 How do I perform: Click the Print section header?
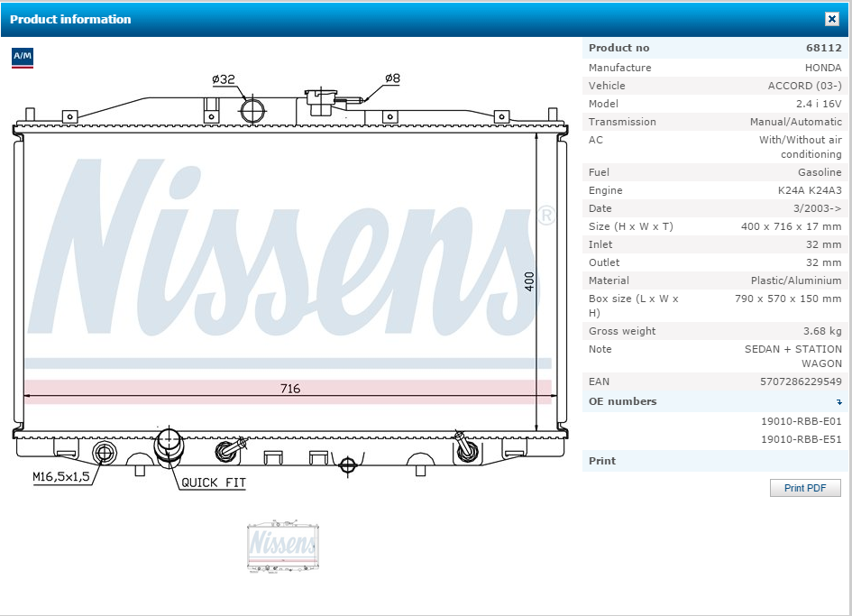tap(713, 461)
